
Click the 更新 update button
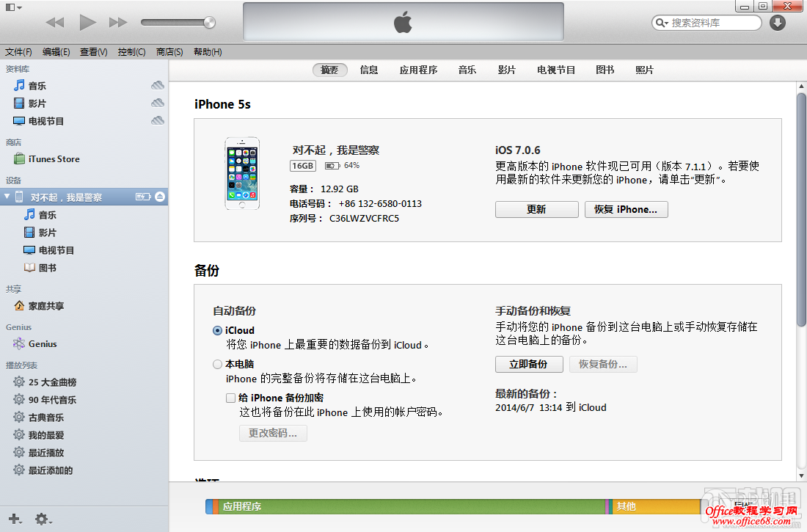point(536,210)
